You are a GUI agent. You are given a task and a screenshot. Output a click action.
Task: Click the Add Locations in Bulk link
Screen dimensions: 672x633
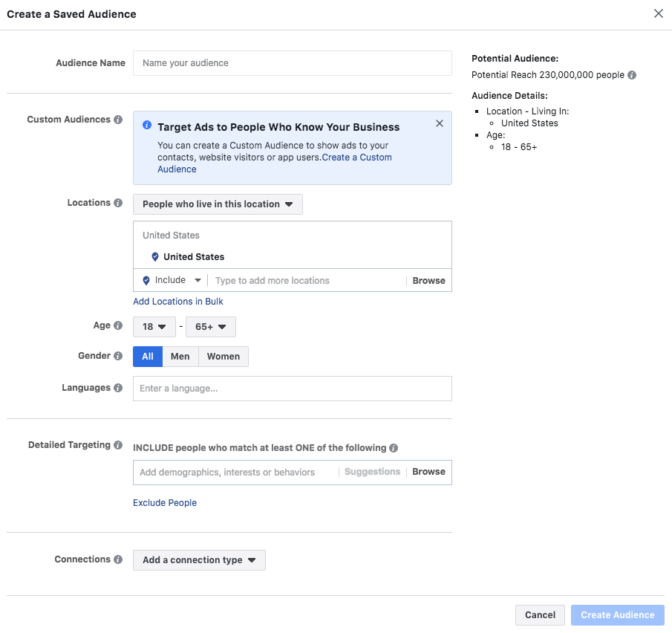point(178,301)
